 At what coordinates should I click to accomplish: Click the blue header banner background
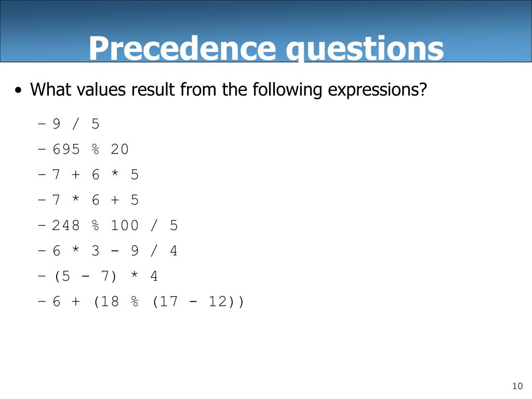266,17
